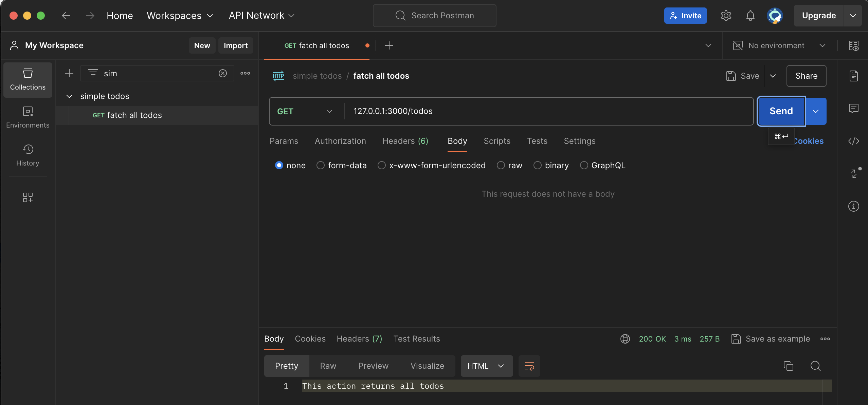Open the collections more options ellipsis
The width and height of the screenshot is (868, 405).
[x=245, y=73]
